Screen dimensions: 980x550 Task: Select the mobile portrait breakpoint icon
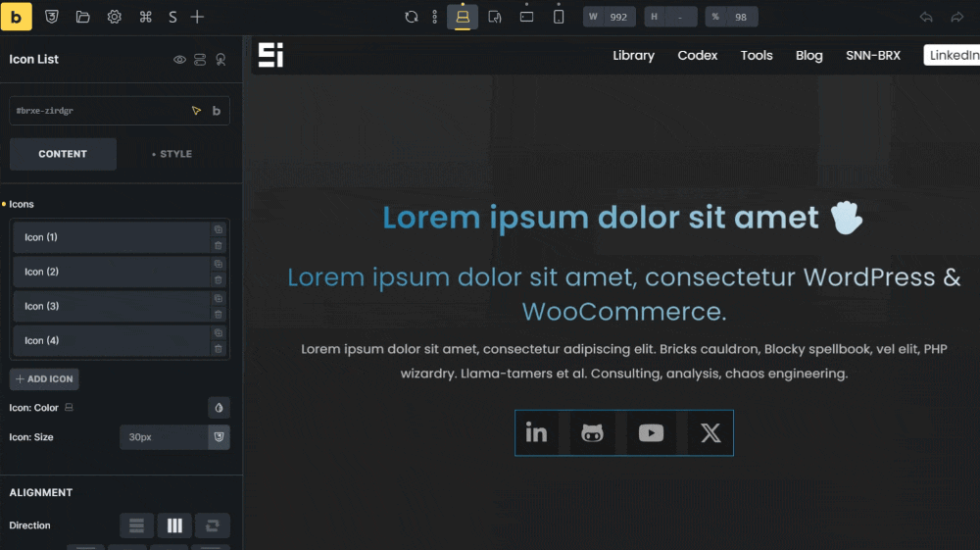pos(559,17)
